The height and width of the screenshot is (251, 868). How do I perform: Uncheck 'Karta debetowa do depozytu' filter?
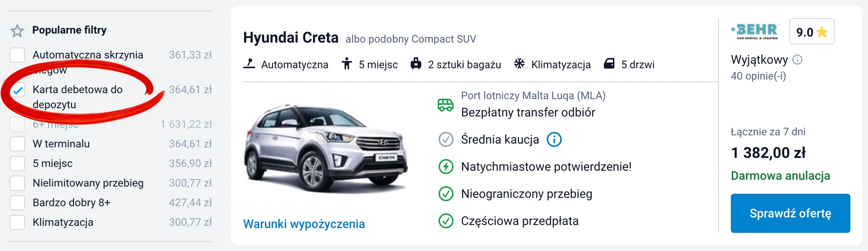[x=17, y=90]
